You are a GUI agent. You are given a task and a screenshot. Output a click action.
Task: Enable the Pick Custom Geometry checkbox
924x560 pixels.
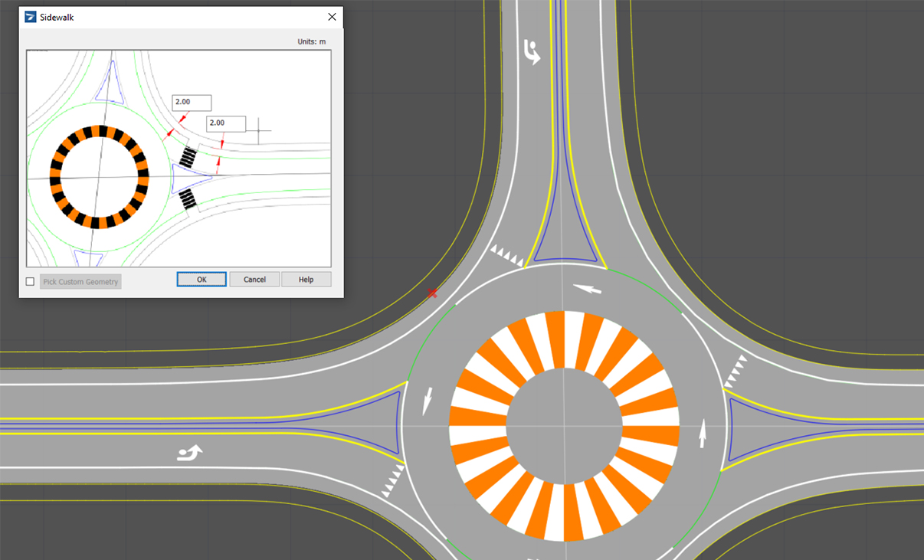[x=30, y=281]
